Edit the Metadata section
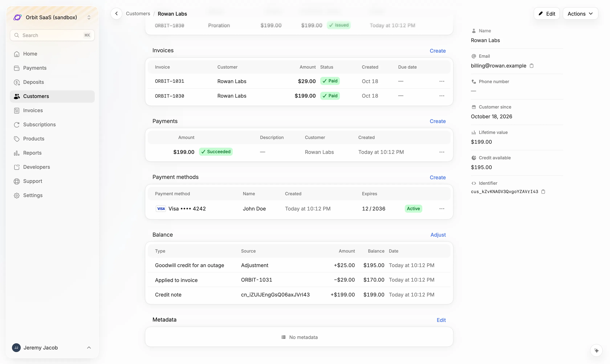 (441, 320)
